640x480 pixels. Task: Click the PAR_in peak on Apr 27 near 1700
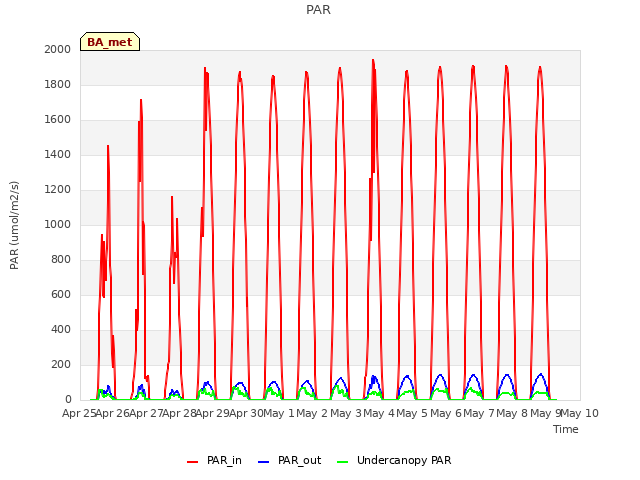pyautogui.click(x=141, y=100)
